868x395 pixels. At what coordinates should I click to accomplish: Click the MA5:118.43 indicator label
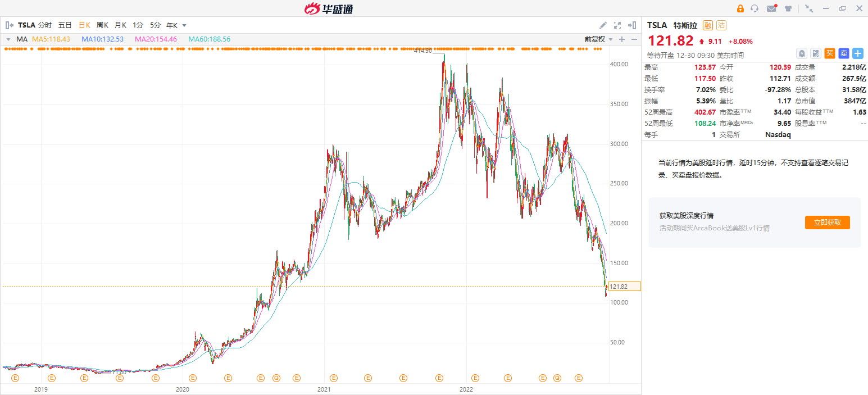tap(51, 39)
